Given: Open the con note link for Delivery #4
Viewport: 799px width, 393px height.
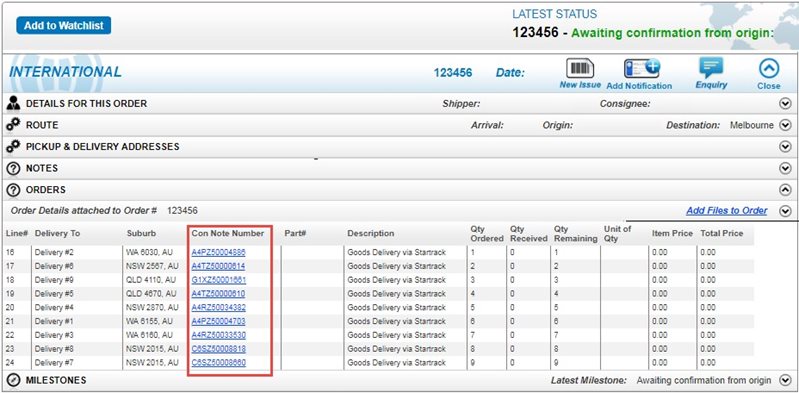Looking at the screenshot, I should 219,307.
